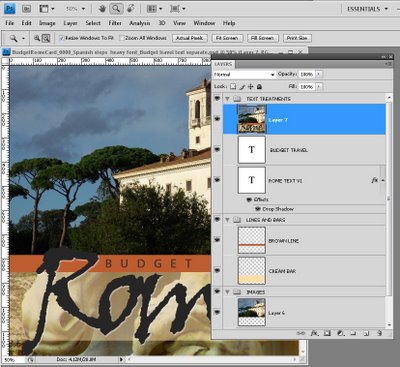This screenshot has height=367, width=400.
Task: Hide the IMAGES group
Action: coord(217,292)
